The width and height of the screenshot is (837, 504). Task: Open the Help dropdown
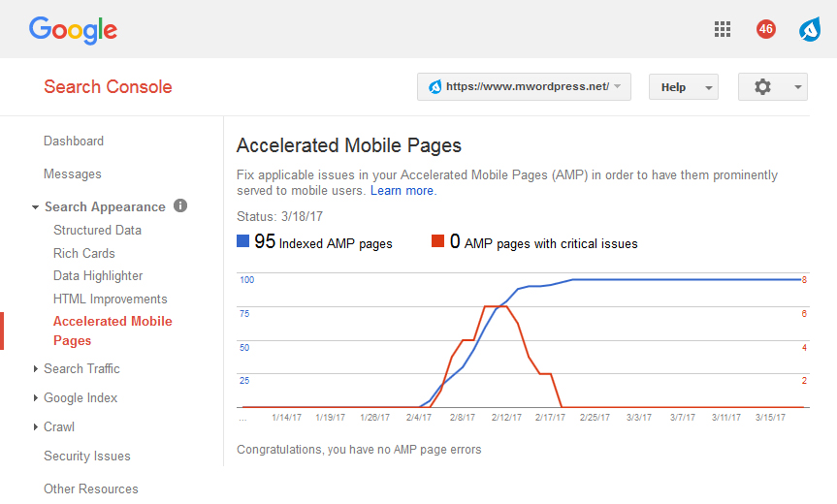click(x=683, y=87)
